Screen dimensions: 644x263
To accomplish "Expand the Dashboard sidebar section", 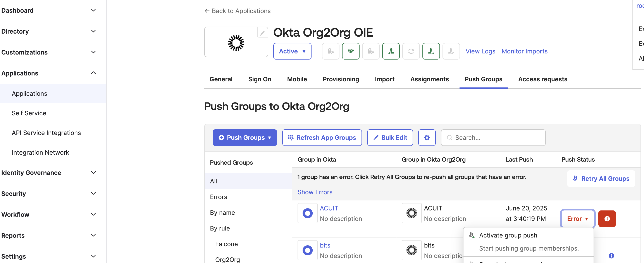I will (93, 10).
